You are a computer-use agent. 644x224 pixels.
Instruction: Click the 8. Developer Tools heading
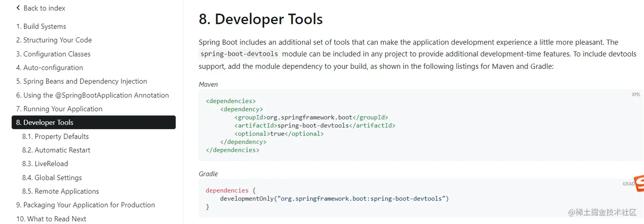click(x=261, y=19)
